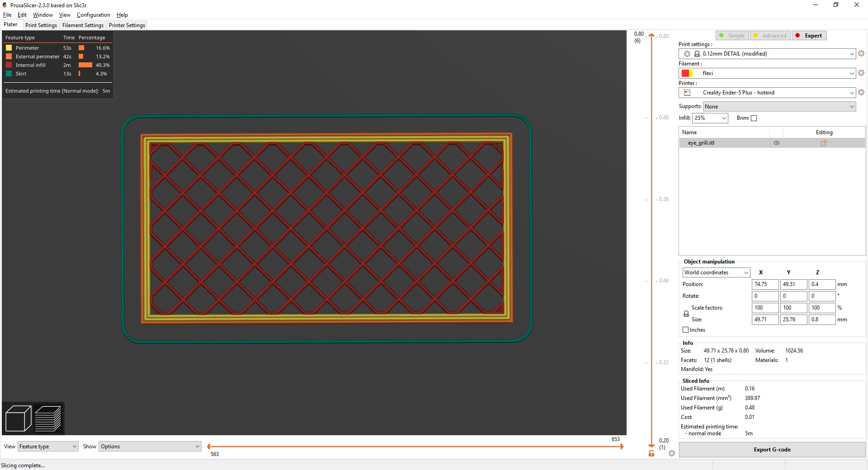
Task: Open the Print settings preset dropdown
Action: click(x=767, y=54)
